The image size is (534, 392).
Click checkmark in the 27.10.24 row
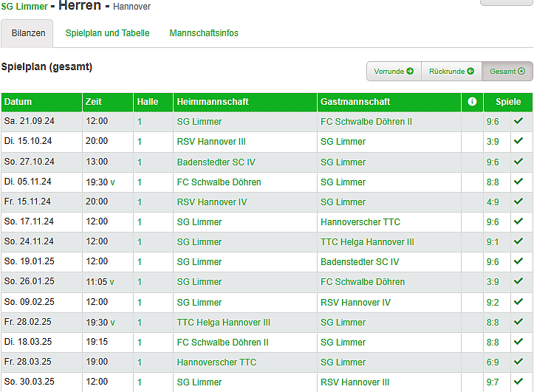(518, 162)
